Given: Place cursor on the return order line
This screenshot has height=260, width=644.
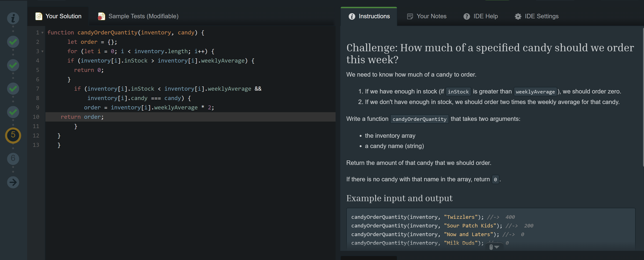Looking at the screenshot, I should 82,117.
